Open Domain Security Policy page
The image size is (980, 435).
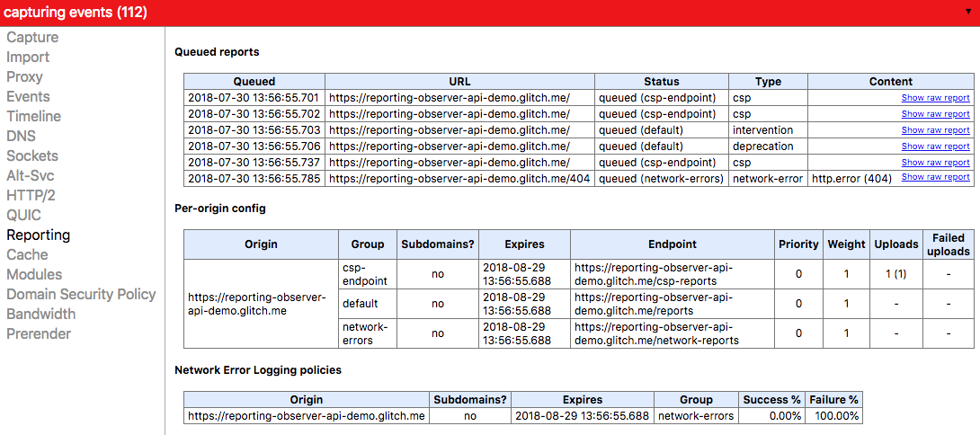click(81, 295)
